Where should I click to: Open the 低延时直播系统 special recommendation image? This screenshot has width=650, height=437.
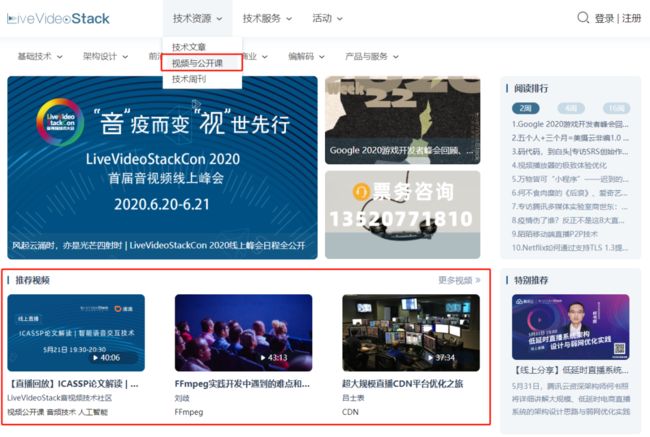click(x=571, y=327)
